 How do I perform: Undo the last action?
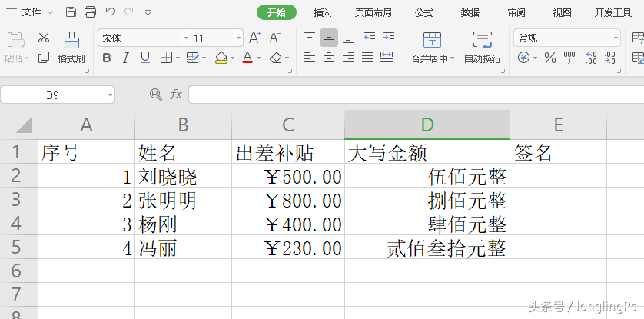click(110, 12)
